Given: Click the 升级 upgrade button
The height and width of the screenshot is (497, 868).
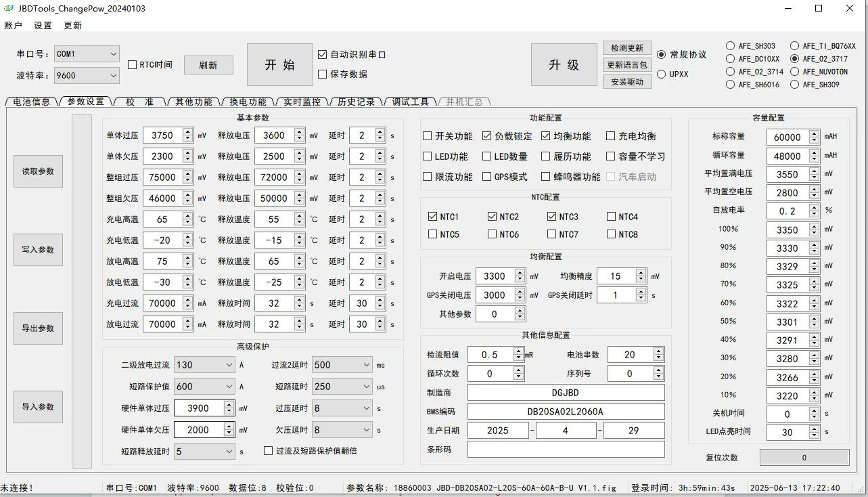Looking at the screenshot, I should tap(564, 65).
